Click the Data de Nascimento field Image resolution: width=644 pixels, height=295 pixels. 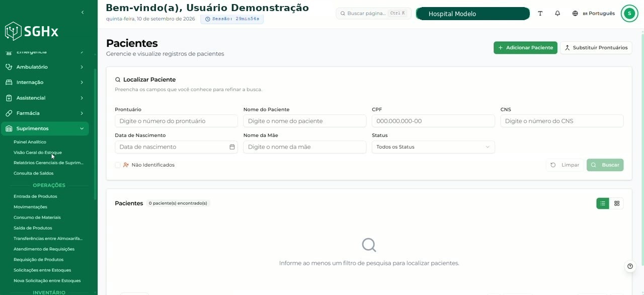[x=176, y=147]
